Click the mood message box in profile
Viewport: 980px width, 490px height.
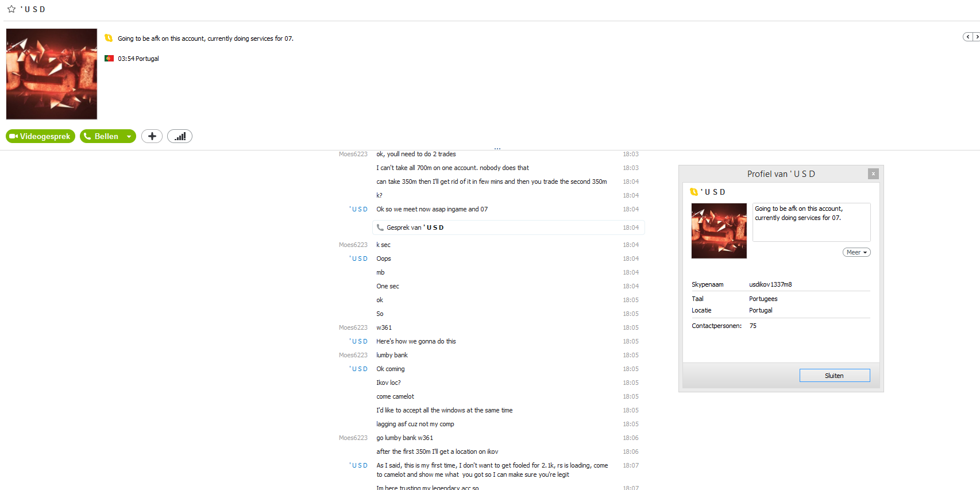point(812,222)
